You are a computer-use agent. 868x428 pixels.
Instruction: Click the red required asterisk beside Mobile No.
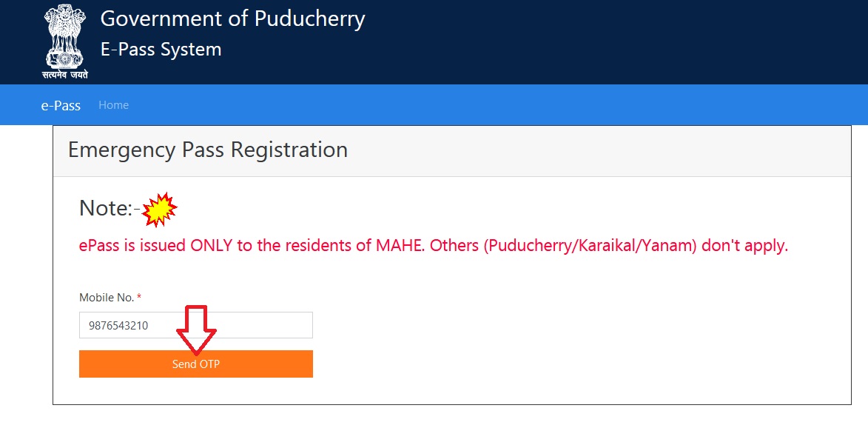click(x=139, y=298)
